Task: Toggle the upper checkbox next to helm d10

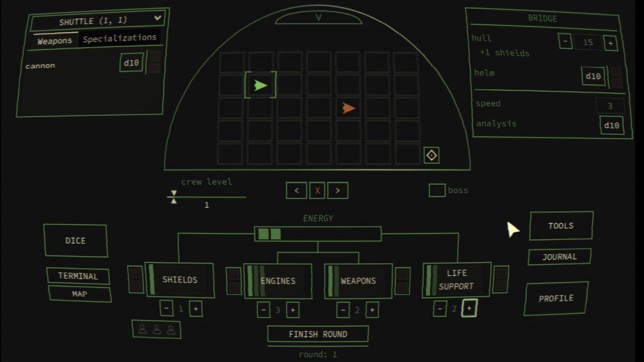Action: pyautogui.click(x=616, y=72)
